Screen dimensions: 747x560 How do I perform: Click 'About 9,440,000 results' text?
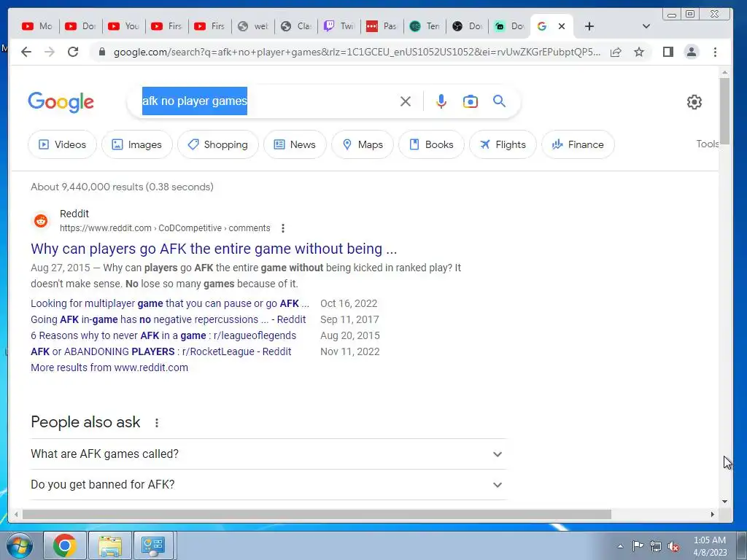[122, 187]
